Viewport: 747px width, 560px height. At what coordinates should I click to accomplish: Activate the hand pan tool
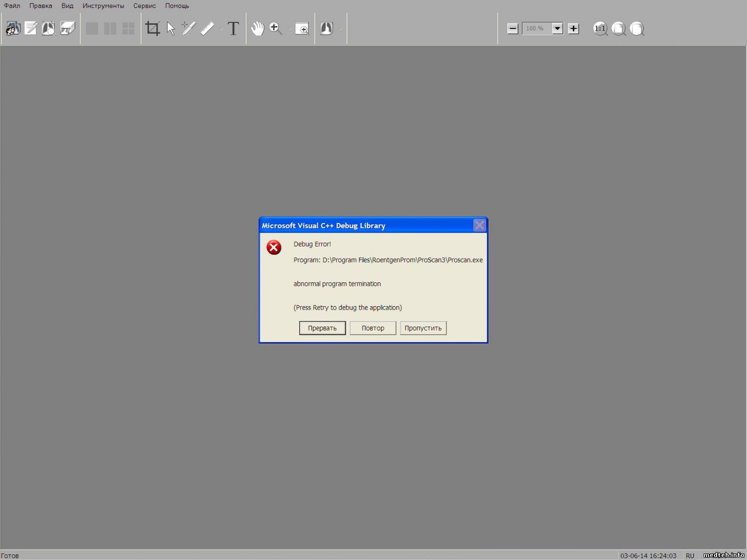point(257,28)
